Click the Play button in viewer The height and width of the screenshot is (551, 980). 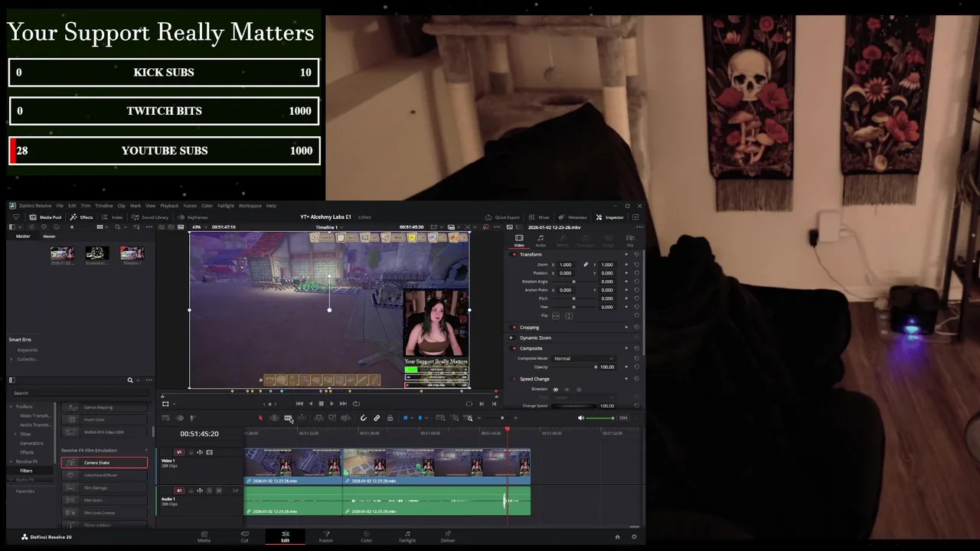coord(332,403)
